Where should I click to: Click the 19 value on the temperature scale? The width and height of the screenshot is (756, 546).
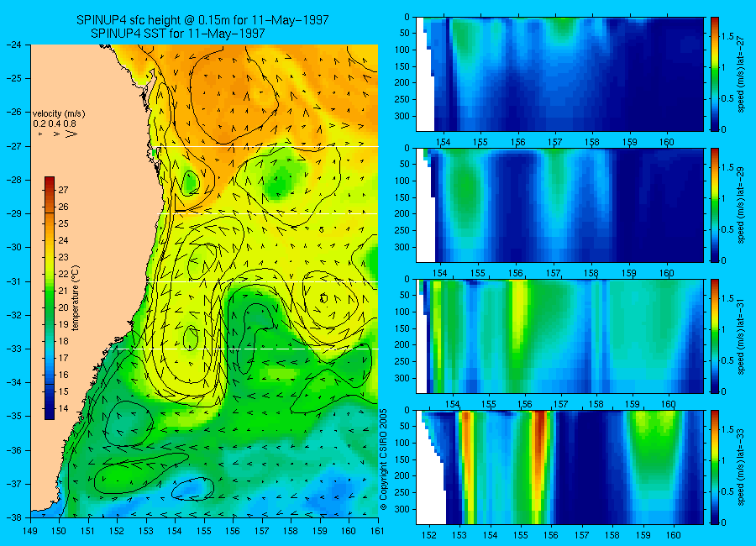click(63, 324)
